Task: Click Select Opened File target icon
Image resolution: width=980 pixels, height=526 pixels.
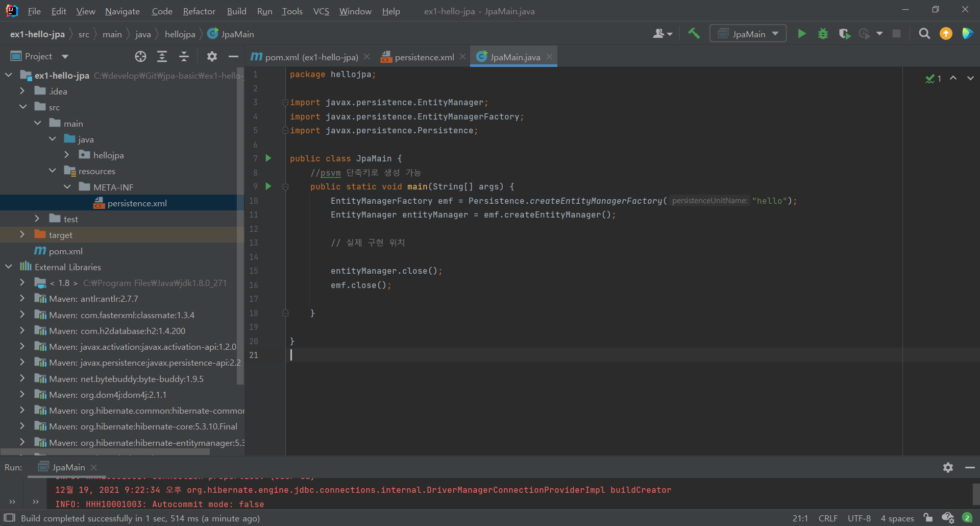Action: 140,57
